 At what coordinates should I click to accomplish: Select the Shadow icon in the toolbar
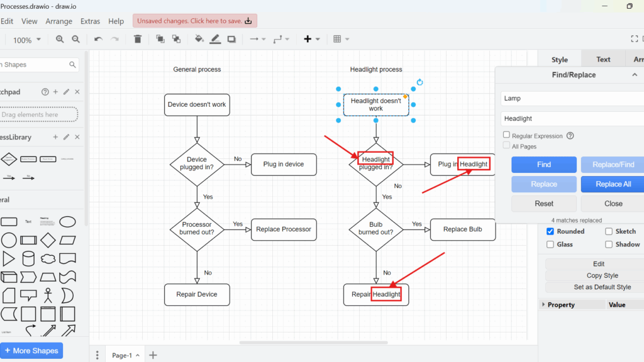[x=231, y=39]
